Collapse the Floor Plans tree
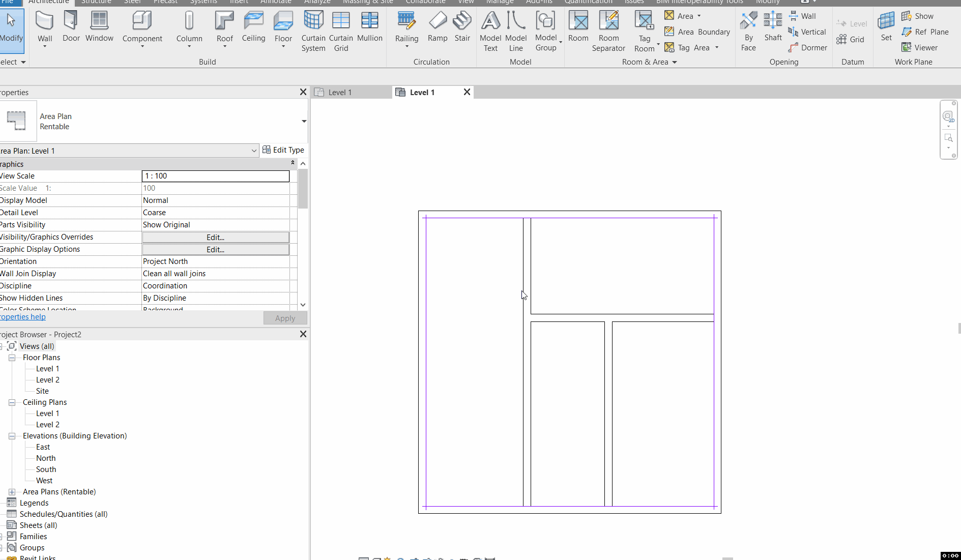This screenshot has width=961, height=560. [12, 357]
